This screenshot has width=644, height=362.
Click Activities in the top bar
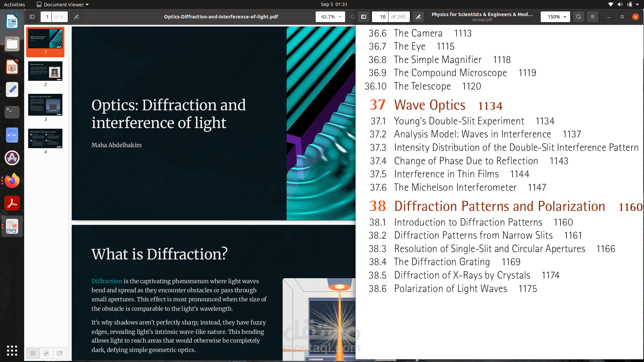coord(14,4)
